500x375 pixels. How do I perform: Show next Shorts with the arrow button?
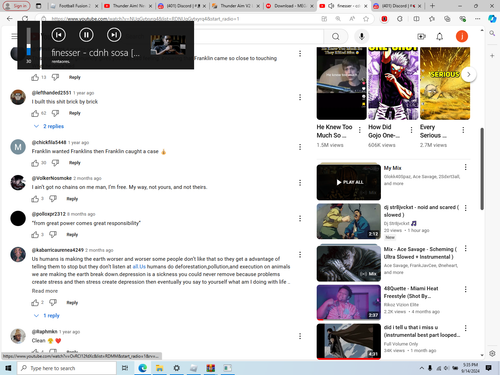[468, 74]
